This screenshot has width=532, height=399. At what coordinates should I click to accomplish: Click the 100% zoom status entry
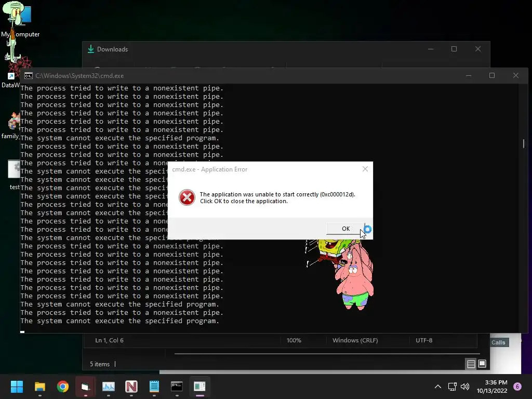pyautogui.click(x=294, y=340)
